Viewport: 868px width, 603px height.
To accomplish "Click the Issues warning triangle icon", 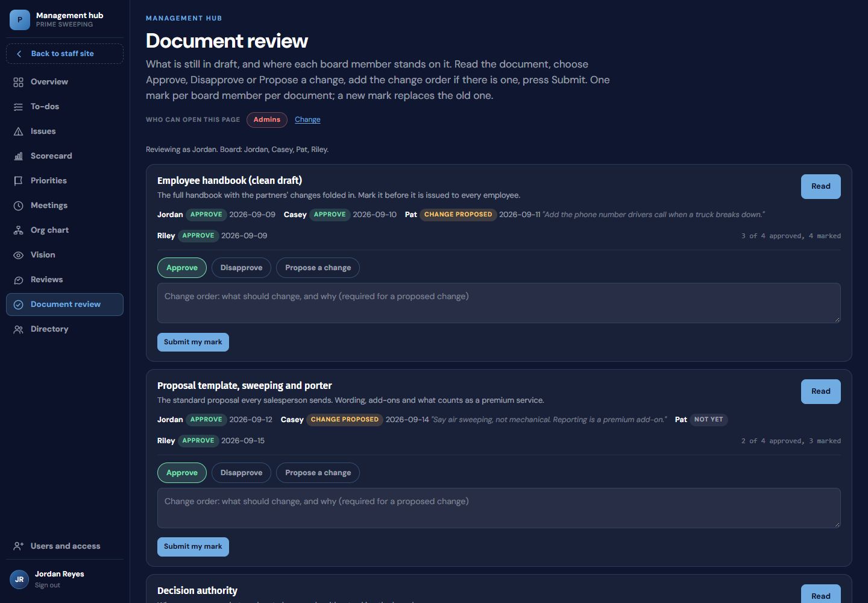I will [19, 131].
